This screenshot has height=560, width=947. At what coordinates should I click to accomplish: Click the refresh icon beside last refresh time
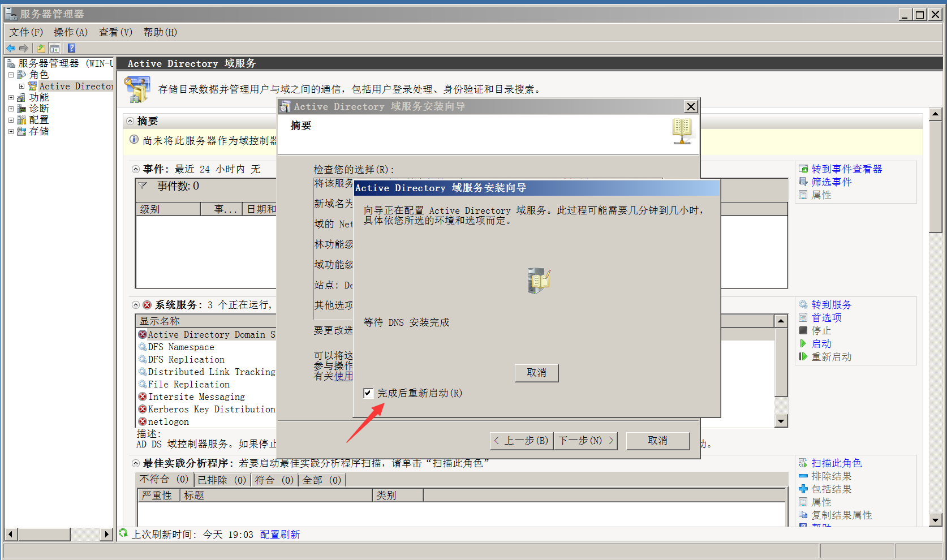point(123,533)
